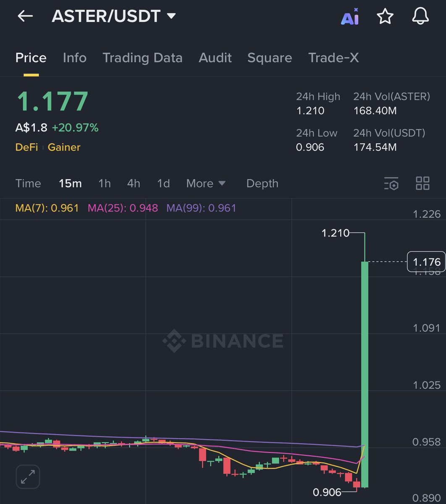
Task: Open the Binance AI assistant
Action: tap(351, 17)
